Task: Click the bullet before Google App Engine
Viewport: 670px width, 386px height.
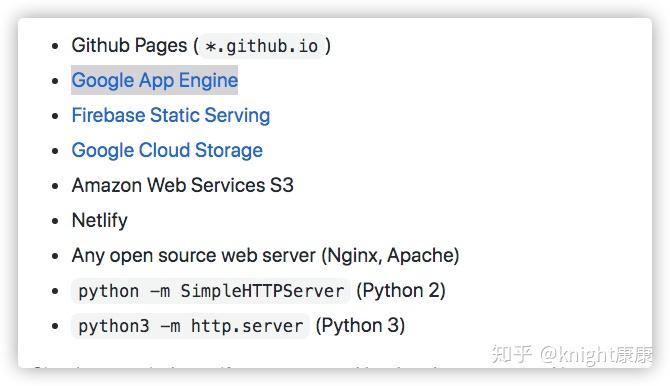Action: [55, 81]
